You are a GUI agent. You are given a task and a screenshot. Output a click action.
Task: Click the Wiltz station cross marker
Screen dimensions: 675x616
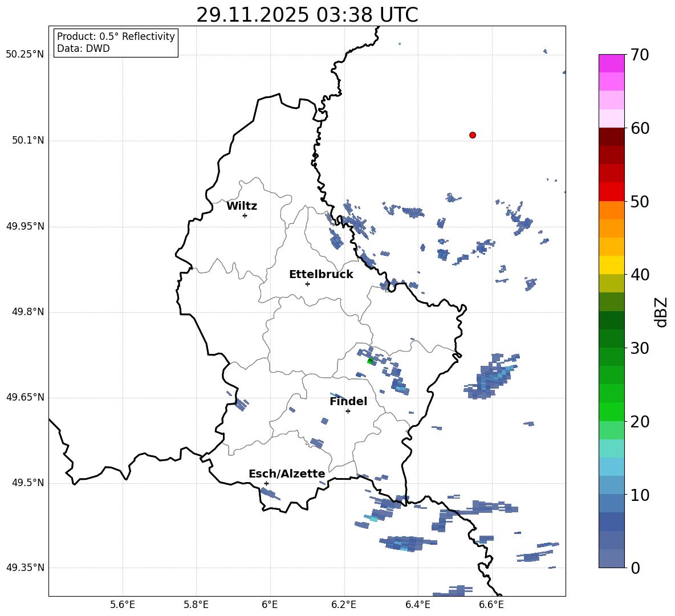(245, 215)
